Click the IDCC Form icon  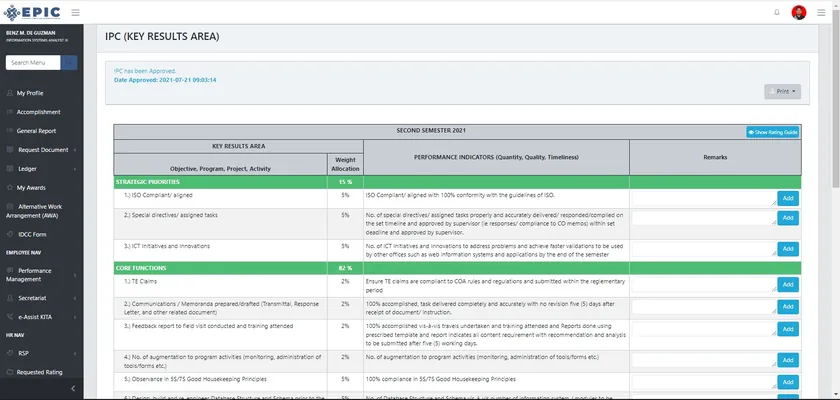[10, 234]
